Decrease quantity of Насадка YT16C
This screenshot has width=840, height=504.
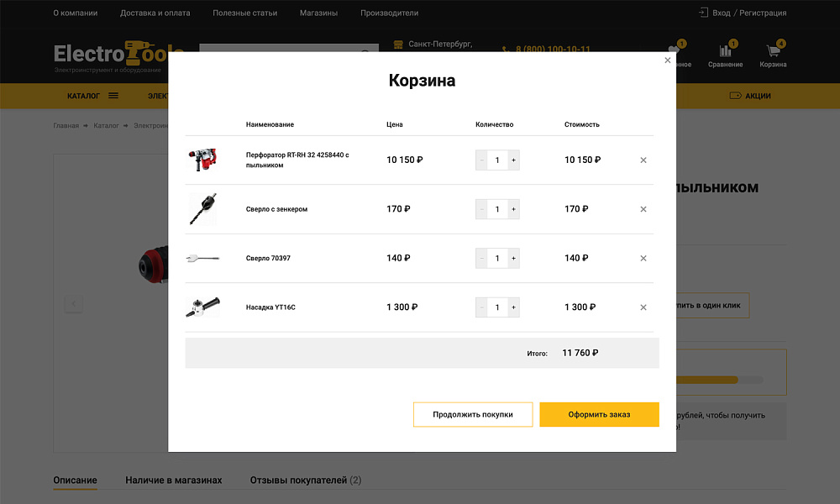481,307
